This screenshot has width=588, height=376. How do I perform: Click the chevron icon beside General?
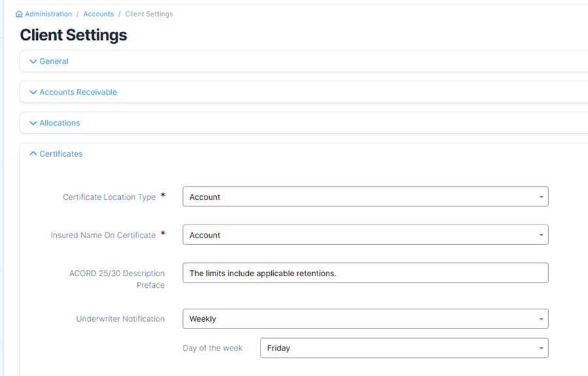pyautogui.click(x=33, y=61)
